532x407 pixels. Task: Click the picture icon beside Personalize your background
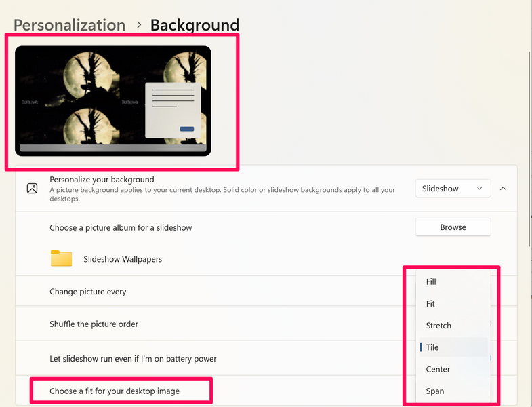click(x=33, y=188)
